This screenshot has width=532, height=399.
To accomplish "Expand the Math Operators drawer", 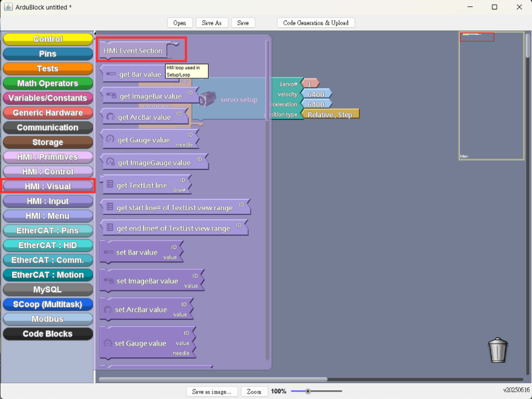I will click(48, 83).
